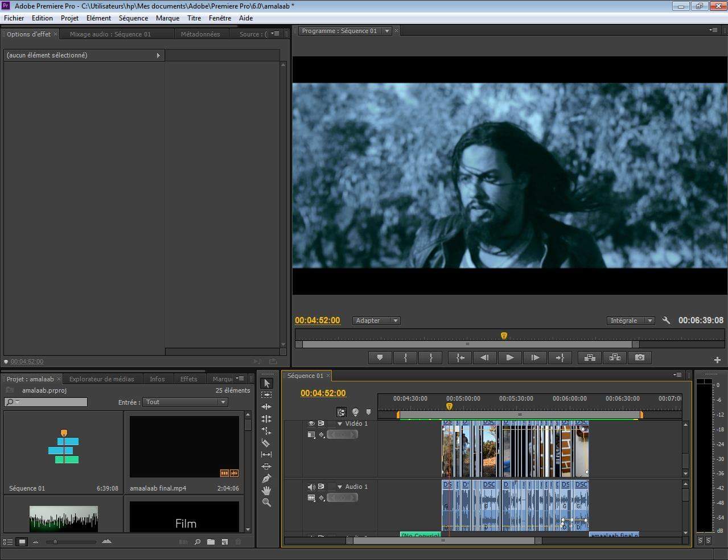Step forward one frame

(x=534, y=357)
